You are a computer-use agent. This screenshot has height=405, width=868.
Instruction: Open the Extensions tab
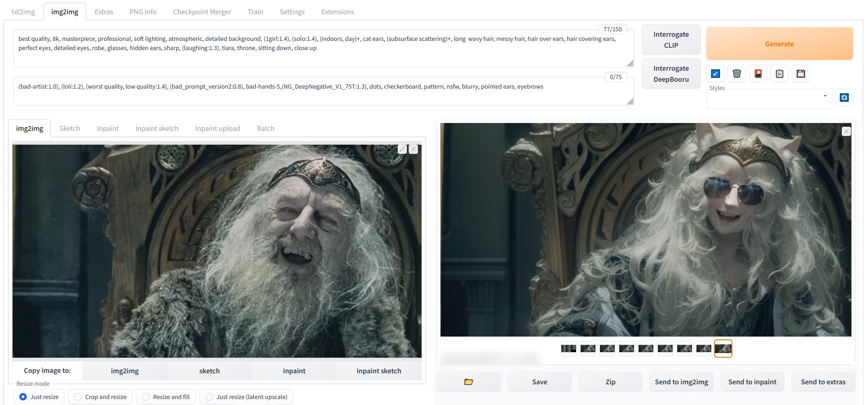coord(337,12)
